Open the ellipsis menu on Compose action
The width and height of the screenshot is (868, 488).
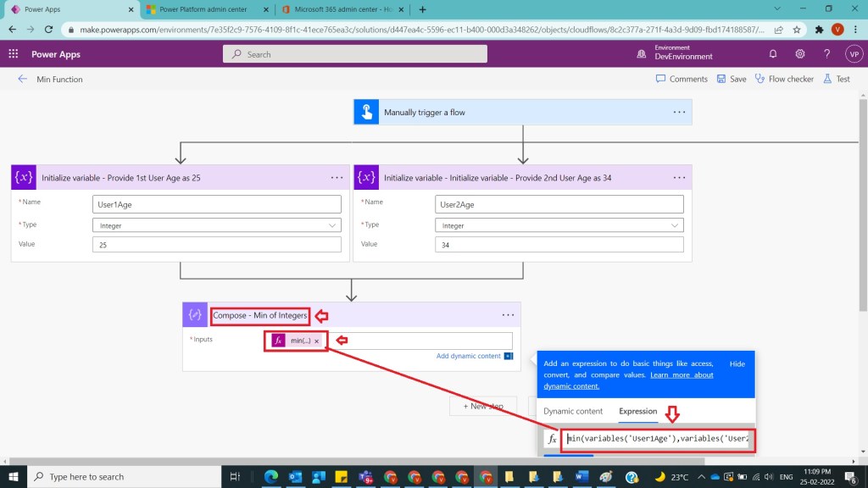508,315
